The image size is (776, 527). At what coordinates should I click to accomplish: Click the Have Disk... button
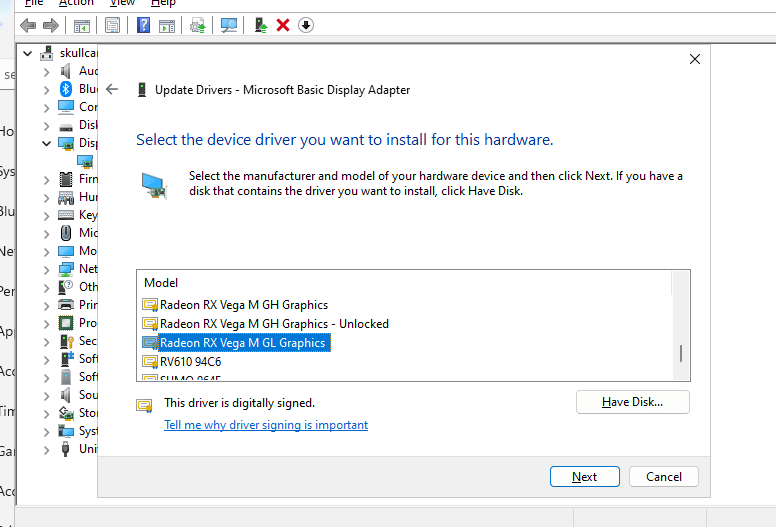[632, 402]
